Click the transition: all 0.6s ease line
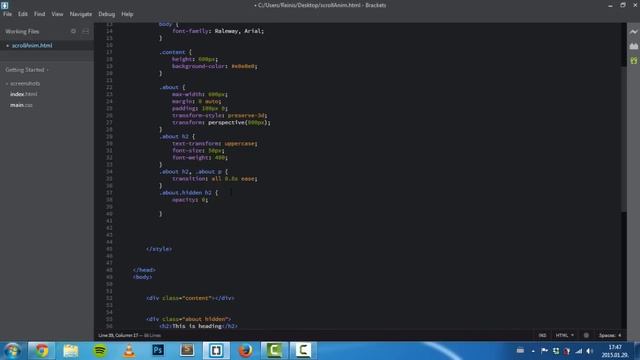Screen dimensions: 640x360 [x=215, y=178]
